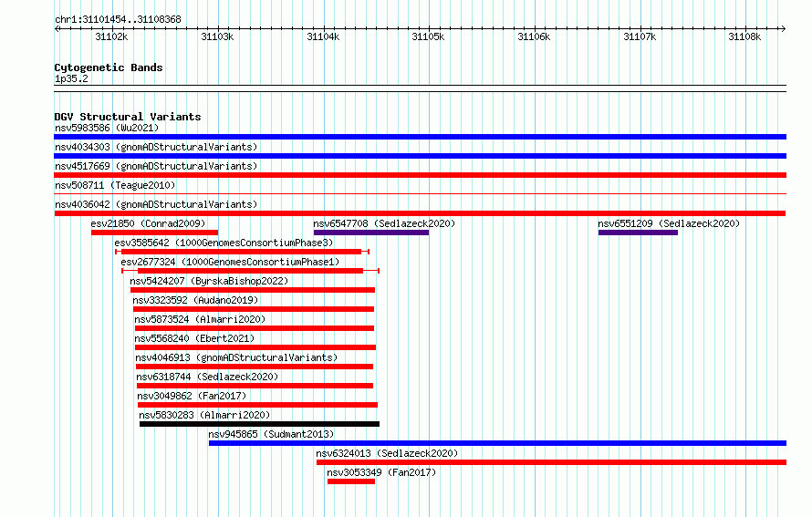The width and height of the screenshot is (812, 517).
Task: Click the purple nsv6547708 variant bar
Action: click(x=371, y=233)
